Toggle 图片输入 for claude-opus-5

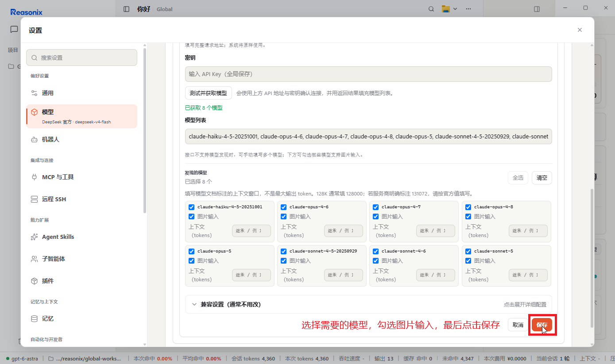(191, 261)
